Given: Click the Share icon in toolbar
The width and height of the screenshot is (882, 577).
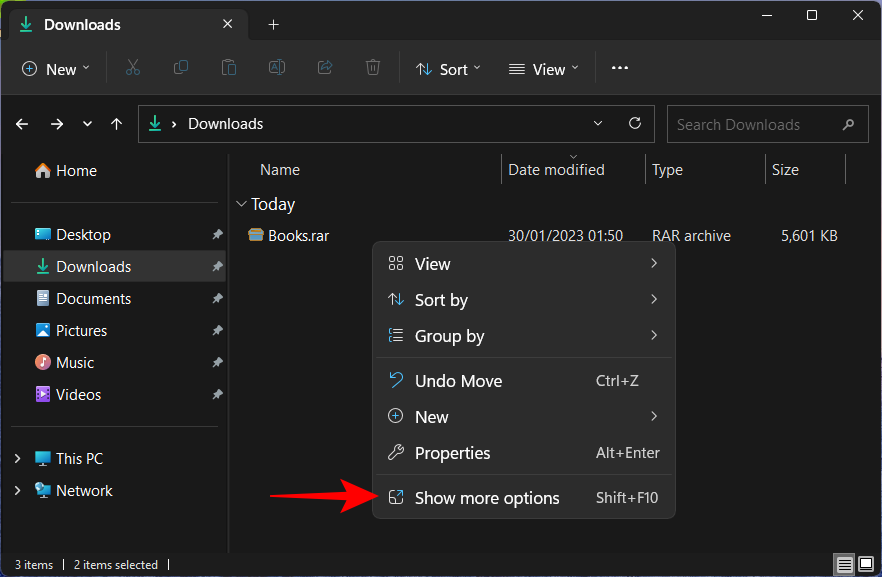Looking at the screenshot, I should click(325, 68).
